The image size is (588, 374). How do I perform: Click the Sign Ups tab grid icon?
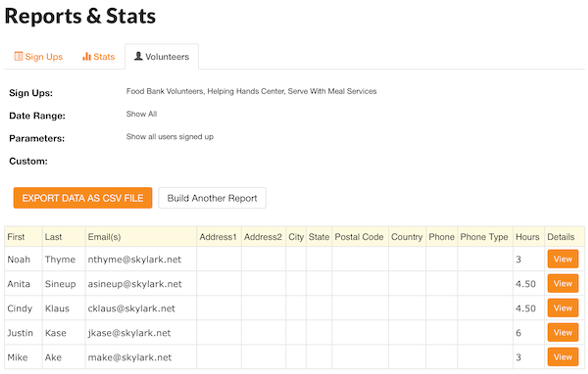point(18,56)
